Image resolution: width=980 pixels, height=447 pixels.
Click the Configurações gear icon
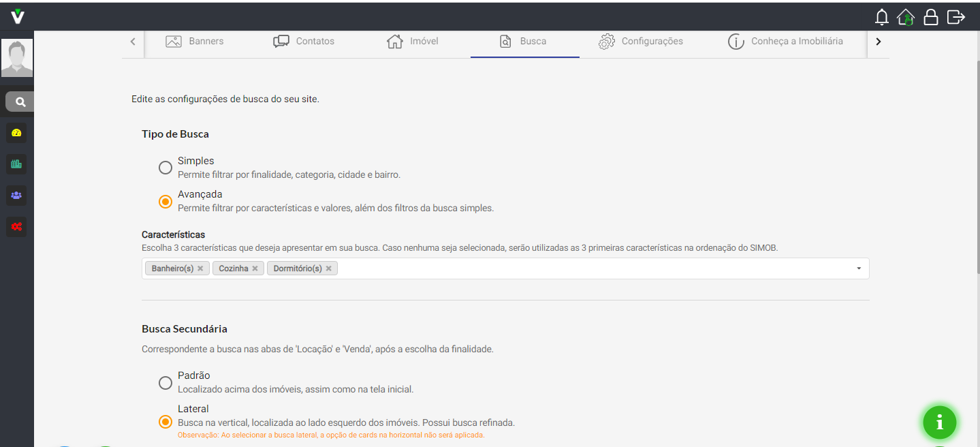coord(607,42)
